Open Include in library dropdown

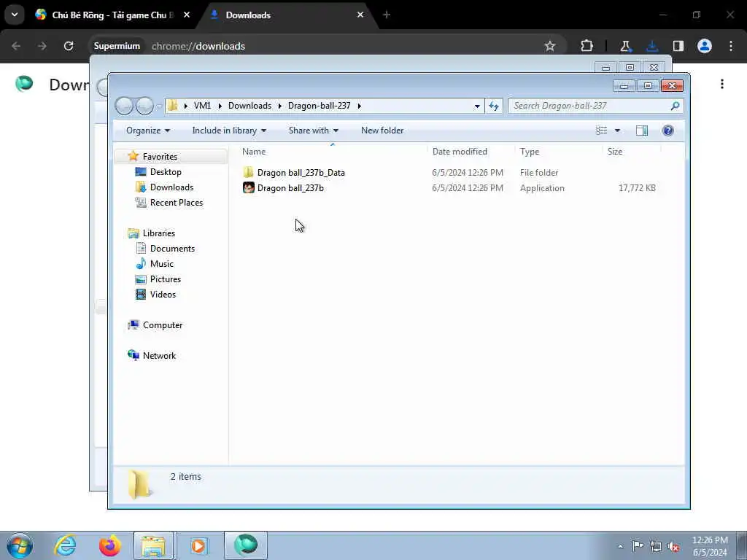(229, 131)
